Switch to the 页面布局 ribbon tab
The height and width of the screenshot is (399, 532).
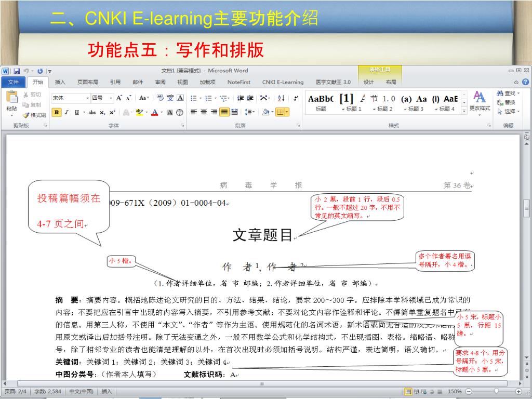(x=87, y=82)
